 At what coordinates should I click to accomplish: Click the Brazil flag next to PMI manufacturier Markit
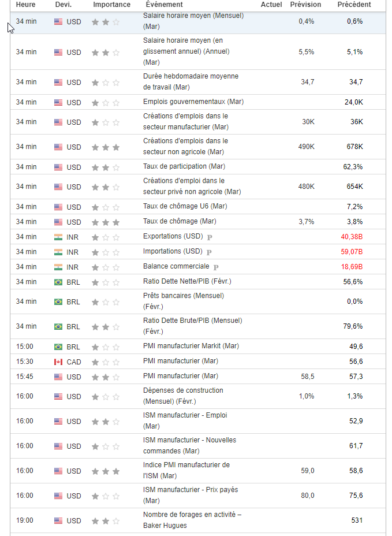(x=58, y=347)
